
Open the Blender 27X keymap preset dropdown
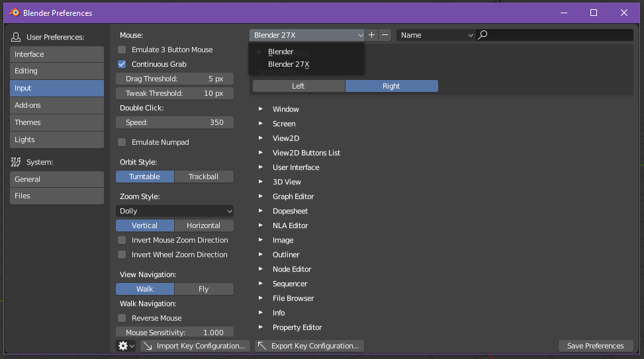pyautogui.click(x=307, y=35)
